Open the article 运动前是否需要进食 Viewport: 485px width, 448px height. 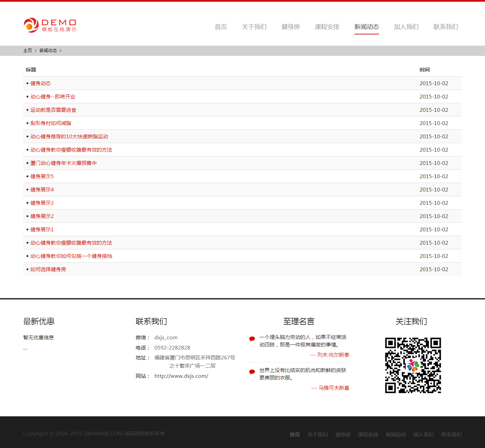coord(53,110)
